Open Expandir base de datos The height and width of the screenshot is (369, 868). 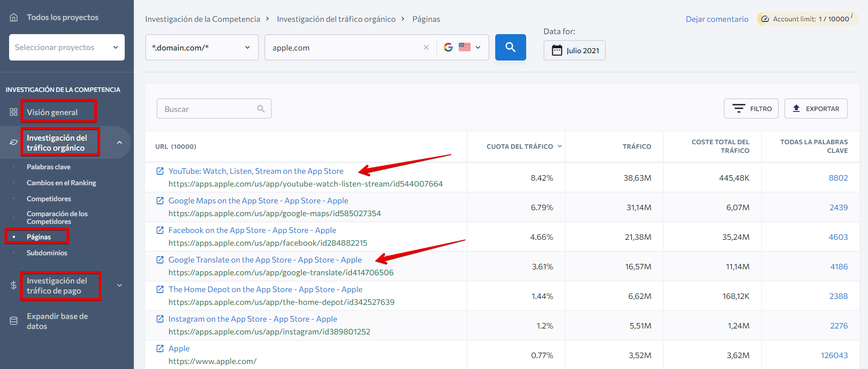coord(57,321)
